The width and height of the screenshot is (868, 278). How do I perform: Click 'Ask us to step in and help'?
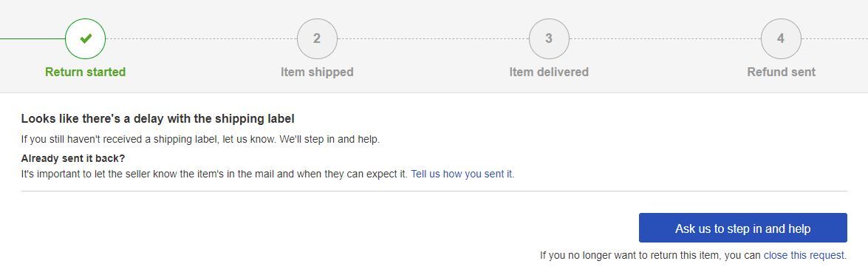pos(743,228)
